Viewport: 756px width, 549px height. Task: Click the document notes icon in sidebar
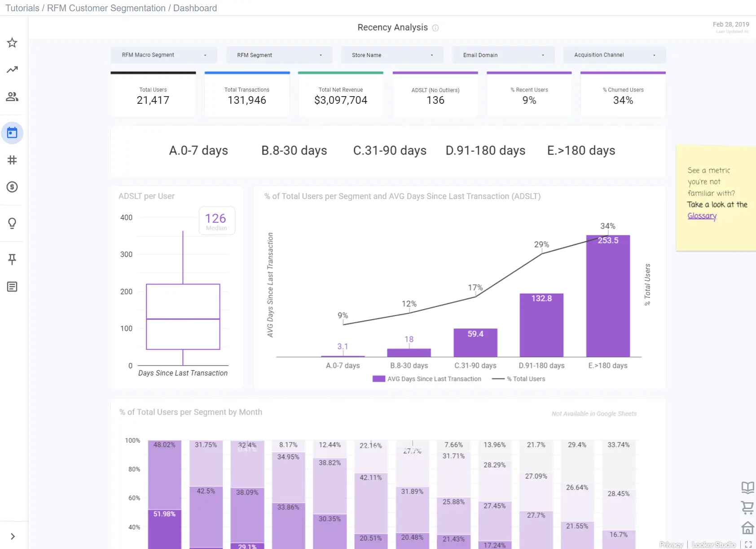point(12,287)
